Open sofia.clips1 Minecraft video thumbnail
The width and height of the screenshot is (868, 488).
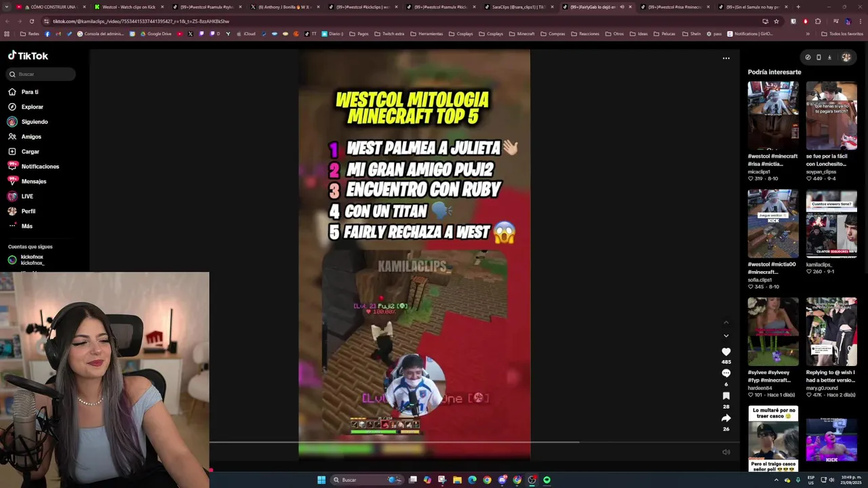click(773, 224)
